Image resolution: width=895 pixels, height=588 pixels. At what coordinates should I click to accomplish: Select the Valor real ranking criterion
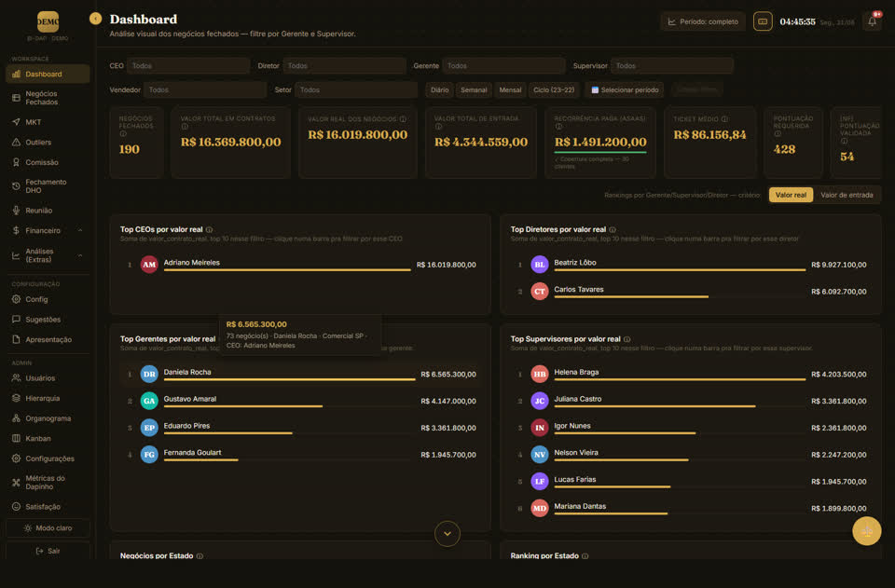[x=791, y=195]
